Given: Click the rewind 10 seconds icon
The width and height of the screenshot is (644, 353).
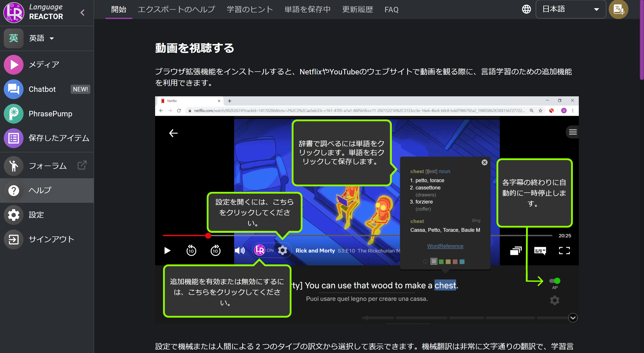Looking at the screenshot, I should pos(191,250).
